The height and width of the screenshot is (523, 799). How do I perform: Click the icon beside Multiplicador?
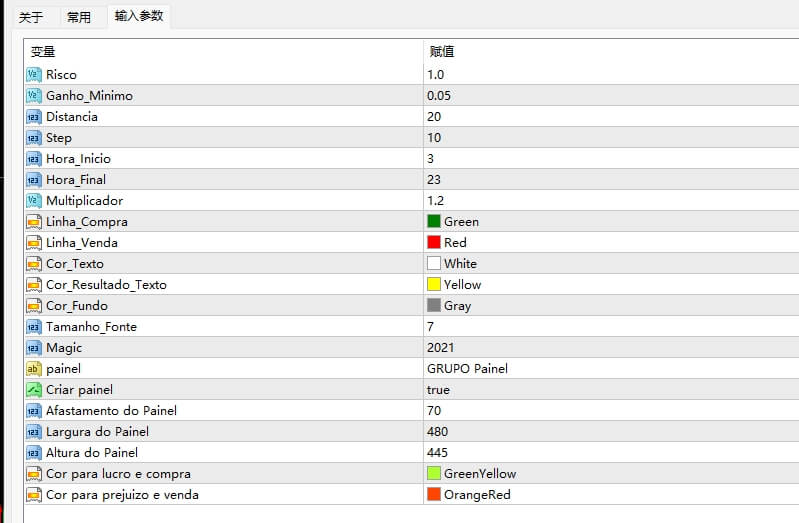click(33, 201)
